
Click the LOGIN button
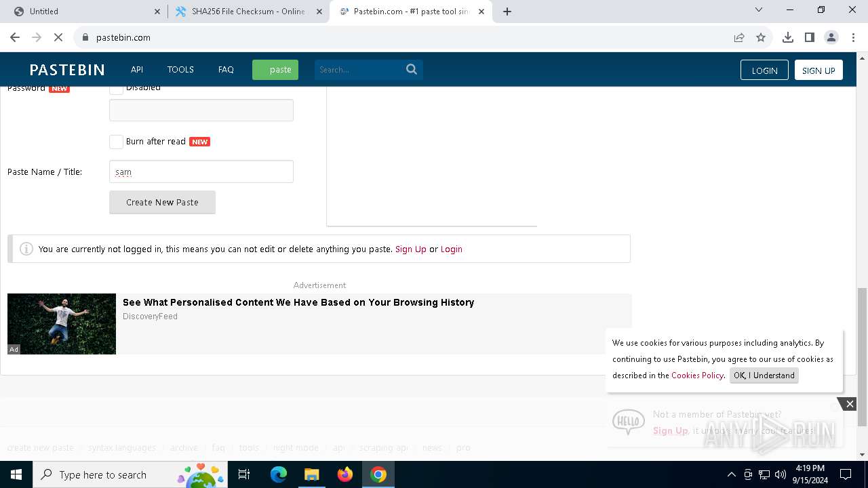click(x=764, y=70)
